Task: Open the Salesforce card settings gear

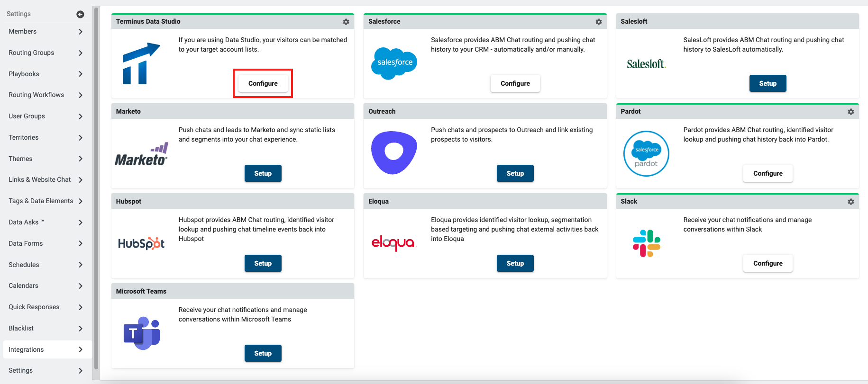Action: pyautogui.click(x=599, y=22)
